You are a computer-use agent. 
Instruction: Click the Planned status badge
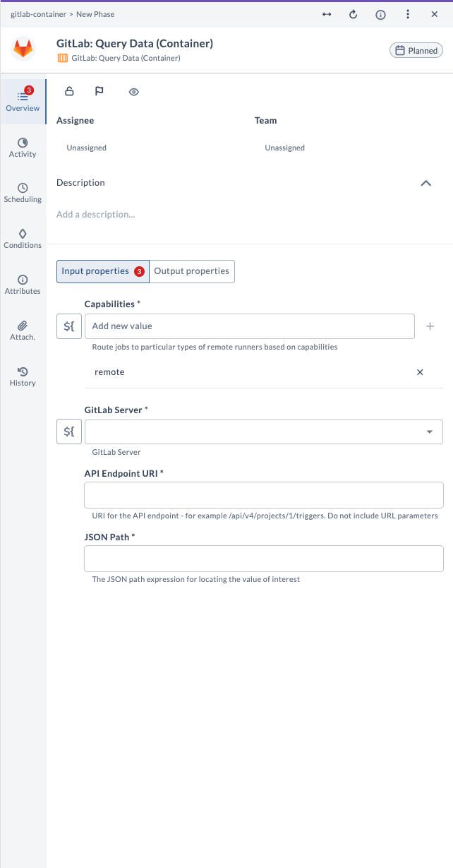tap(416, 50)
